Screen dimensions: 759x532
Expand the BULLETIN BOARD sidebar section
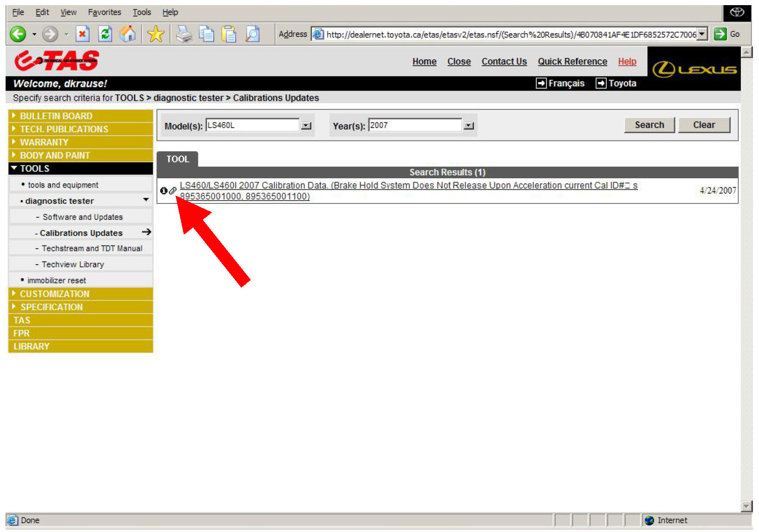click(56, 116)
